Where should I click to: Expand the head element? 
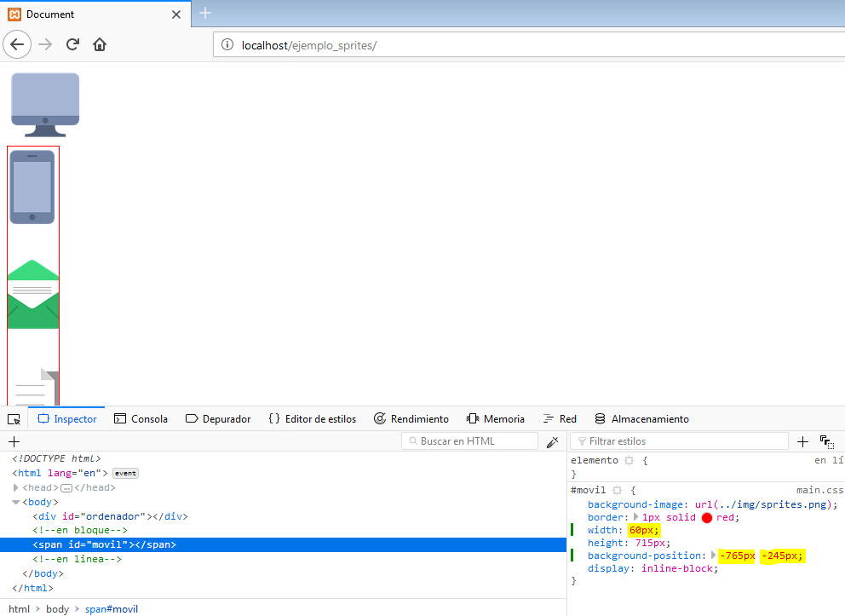pyautogui.click(x=16, y=487)
